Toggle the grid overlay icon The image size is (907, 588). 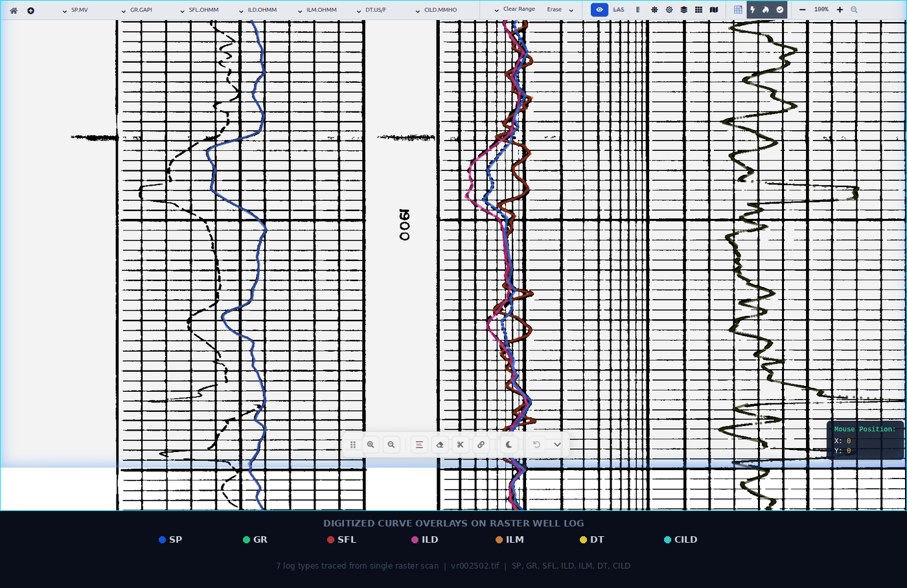pyautogui.click(x=738, y=10)
